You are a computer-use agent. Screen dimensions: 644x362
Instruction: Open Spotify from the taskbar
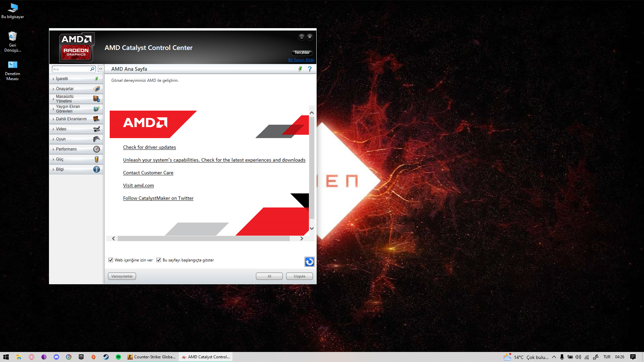tap(118, 357)
